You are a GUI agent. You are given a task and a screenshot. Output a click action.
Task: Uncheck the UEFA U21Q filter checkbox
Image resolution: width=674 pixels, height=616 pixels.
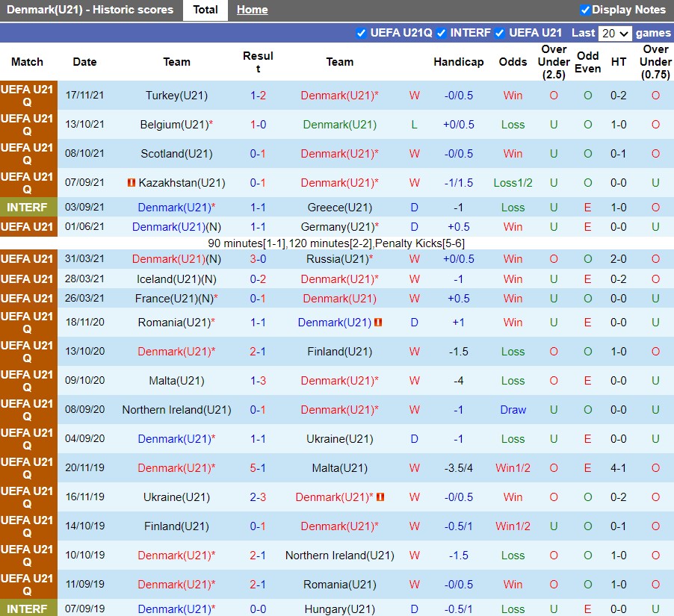click(x=362, y=33)
